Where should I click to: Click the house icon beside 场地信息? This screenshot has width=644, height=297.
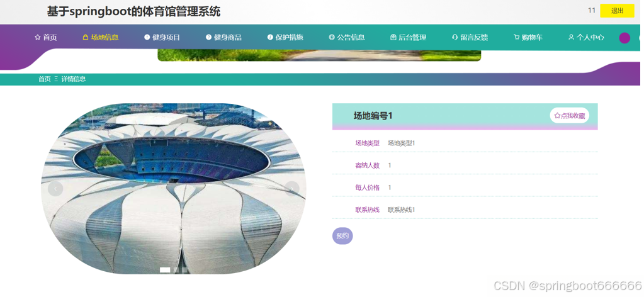click(86, 37)
